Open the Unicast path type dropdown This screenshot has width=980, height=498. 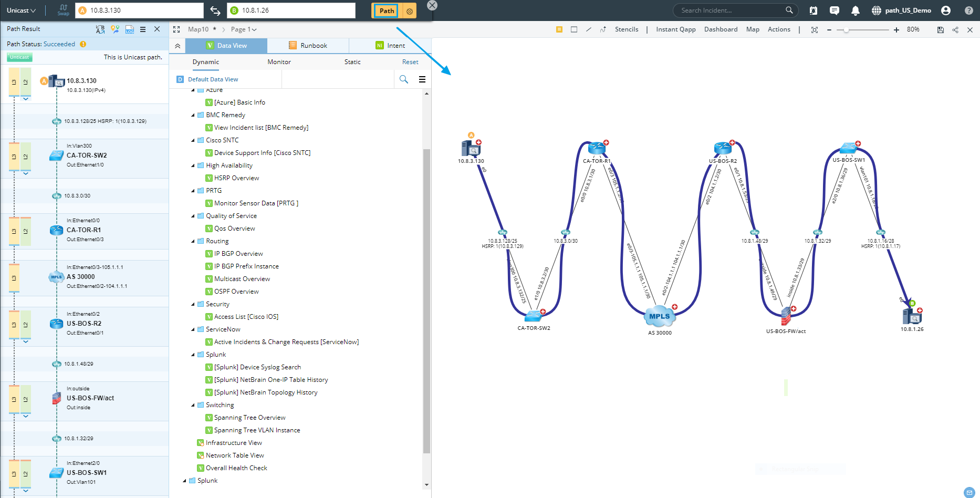21,11
